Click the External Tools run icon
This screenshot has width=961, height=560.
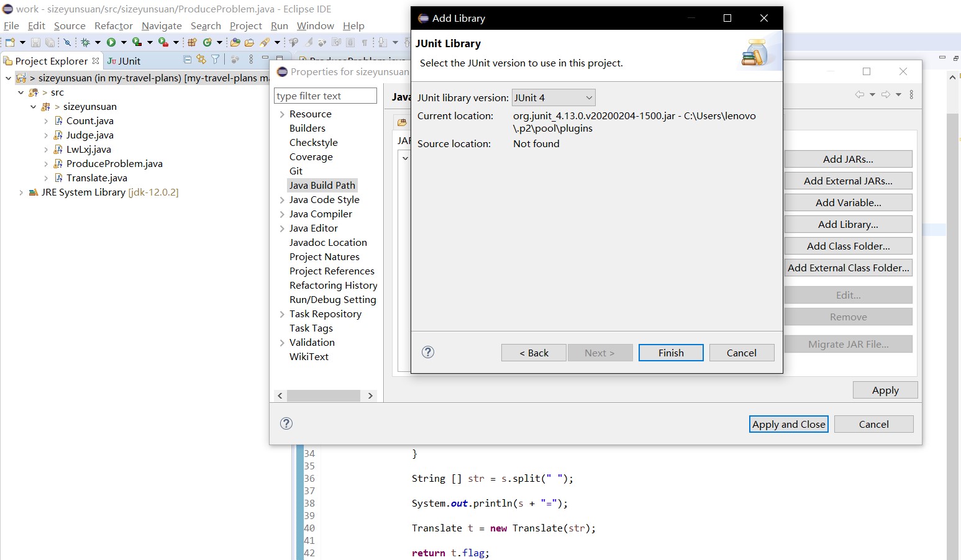click(163, 42)
